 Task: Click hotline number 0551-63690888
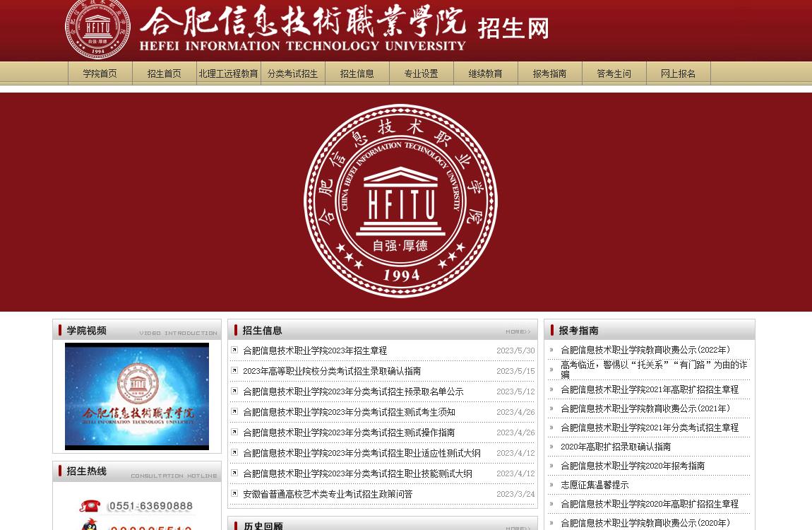(x=150, y=506)
